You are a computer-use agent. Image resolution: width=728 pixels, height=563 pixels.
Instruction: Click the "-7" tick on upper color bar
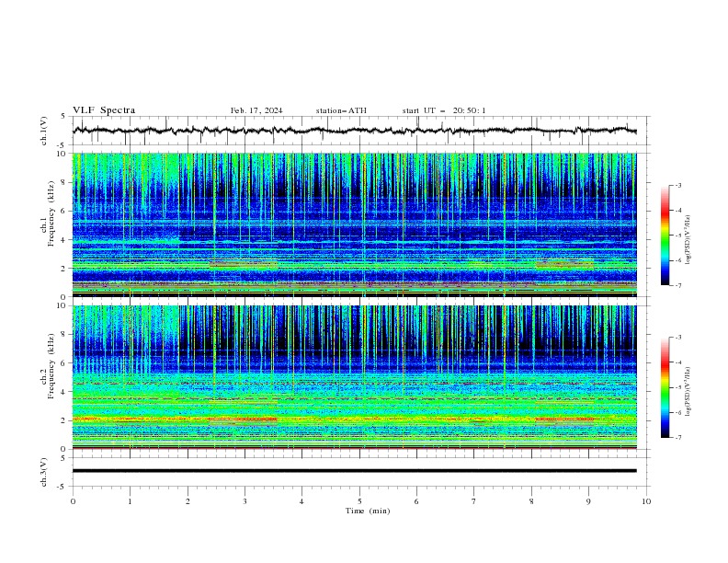[677, 285]
